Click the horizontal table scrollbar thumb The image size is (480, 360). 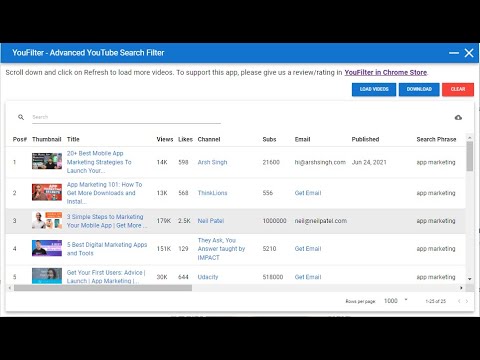[103, 288]
